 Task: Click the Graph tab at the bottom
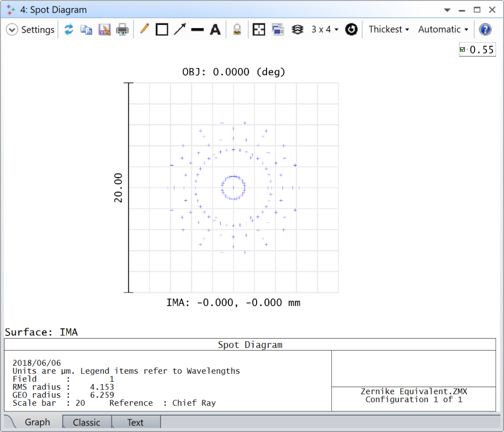[x=37, y=422]
